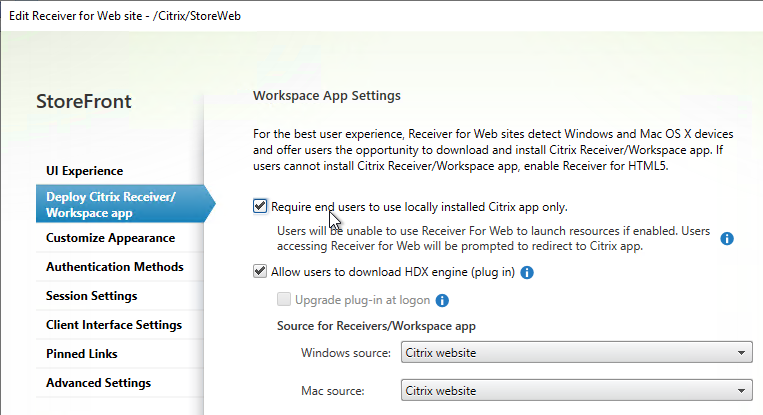Click the Workspace App Settings heading
The height and width of the screenshot is (415, 763).
click(327, 95)
